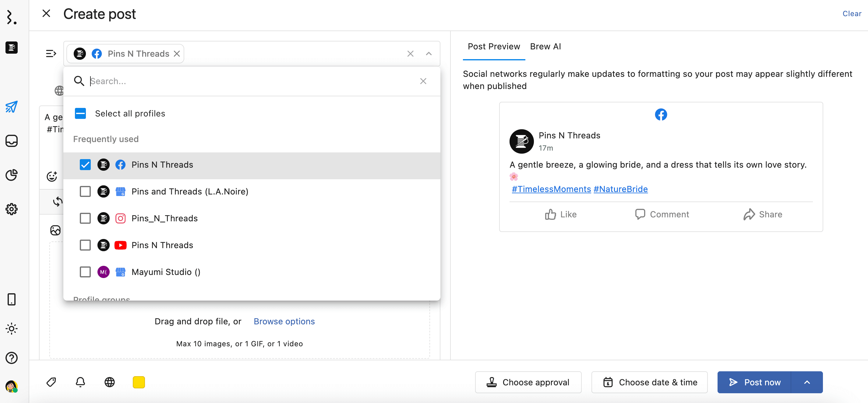Open Choose approval dropdown
This screenshot has width=868, height=403.
click(x=528, y=382)
